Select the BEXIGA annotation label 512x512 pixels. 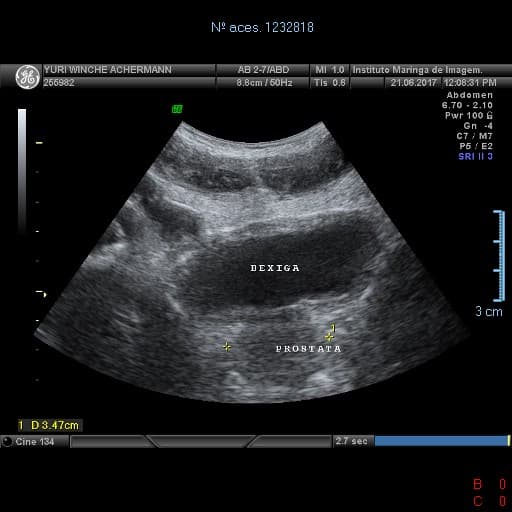(x=275, y=268)
